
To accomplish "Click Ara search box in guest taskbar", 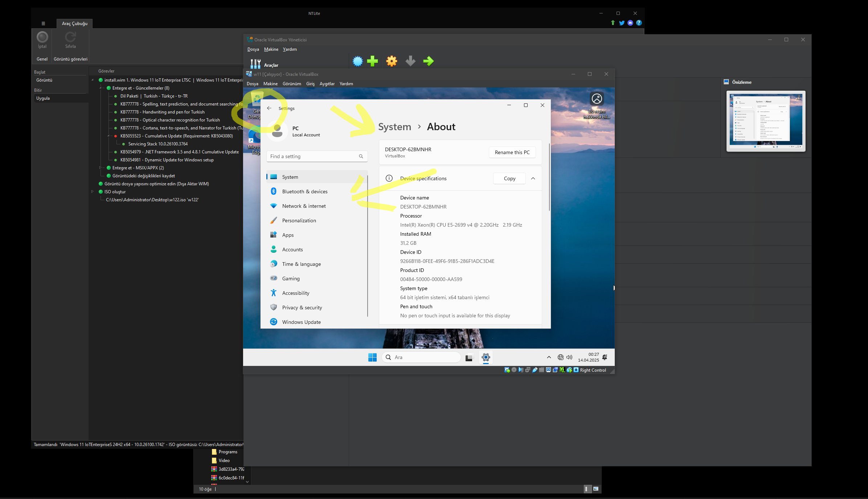I will (x=421, y=357).
